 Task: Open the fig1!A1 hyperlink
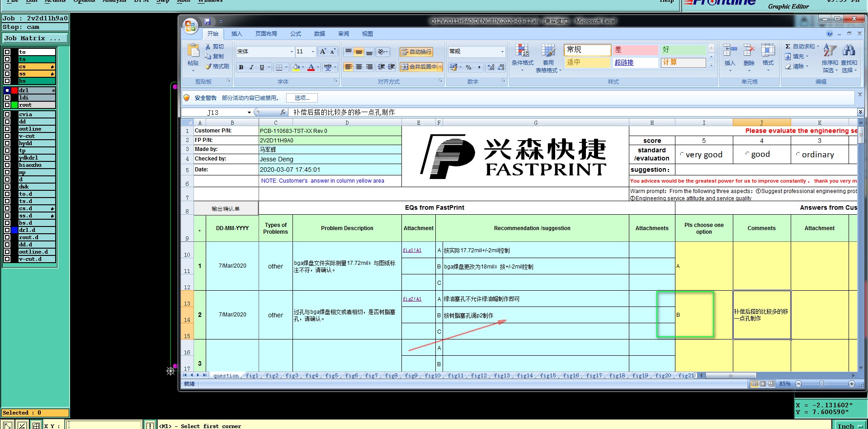(x=412, y=250)
